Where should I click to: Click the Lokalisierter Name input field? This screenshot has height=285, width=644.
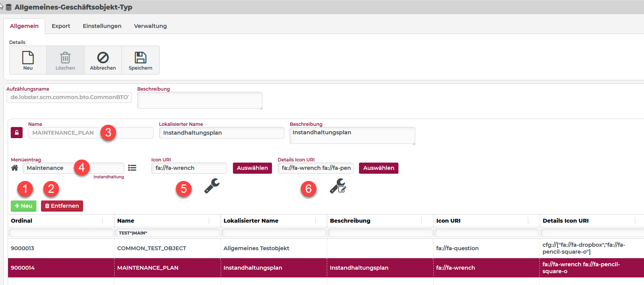(221, 133)
